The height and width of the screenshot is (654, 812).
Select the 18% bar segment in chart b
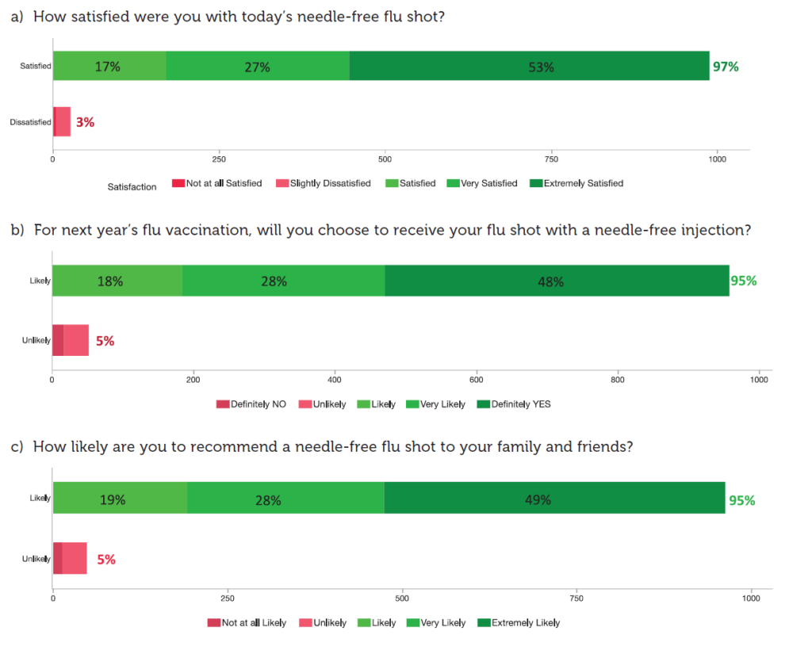[117, 281]
